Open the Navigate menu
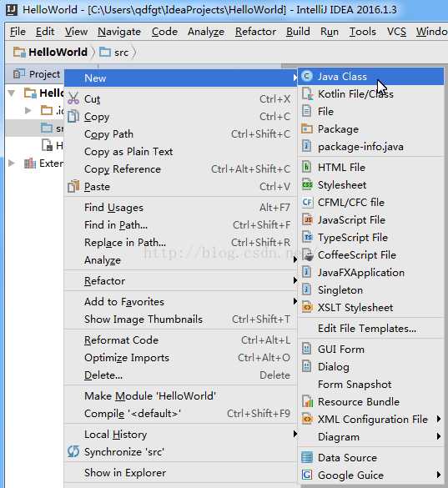448x488 pixels. (119, 32)
